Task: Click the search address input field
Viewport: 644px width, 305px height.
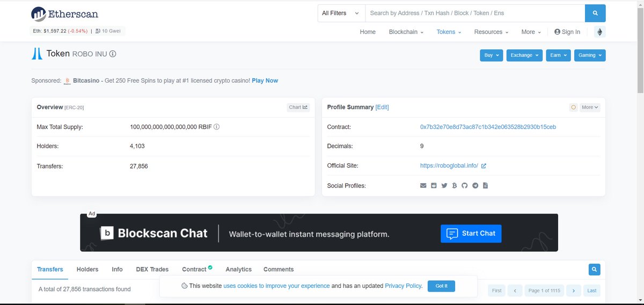Action: (x=475, y=13)
